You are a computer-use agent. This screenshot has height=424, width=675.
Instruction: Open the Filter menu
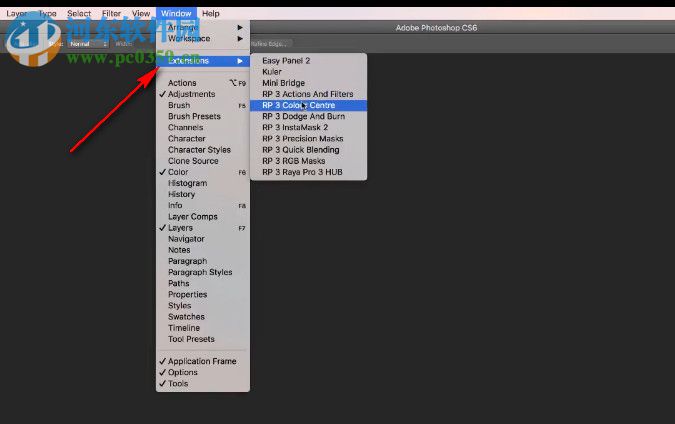point(111,13)
